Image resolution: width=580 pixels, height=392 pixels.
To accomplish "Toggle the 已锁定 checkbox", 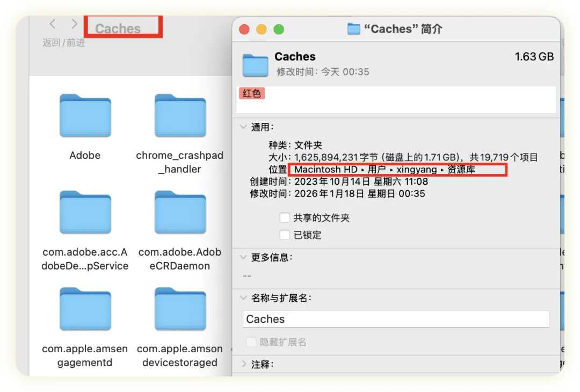I will (x=285, y=235).
